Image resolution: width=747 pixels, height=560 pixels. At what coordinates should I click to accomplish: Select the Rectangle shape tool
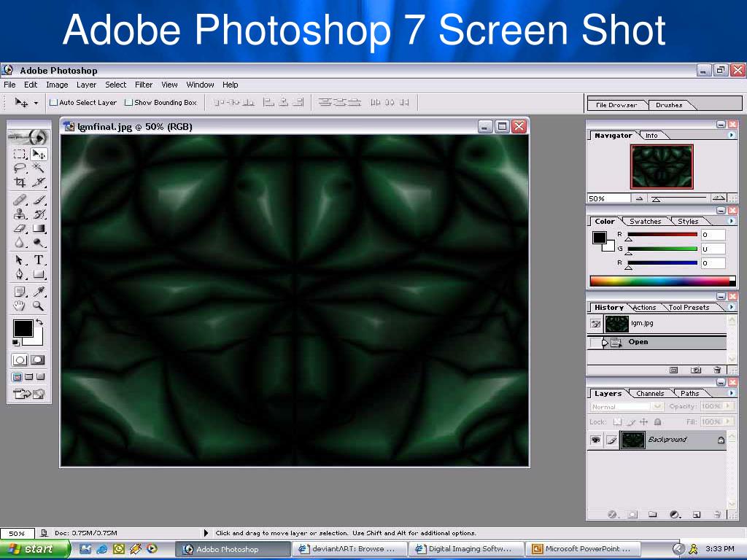tap(39, 274)
